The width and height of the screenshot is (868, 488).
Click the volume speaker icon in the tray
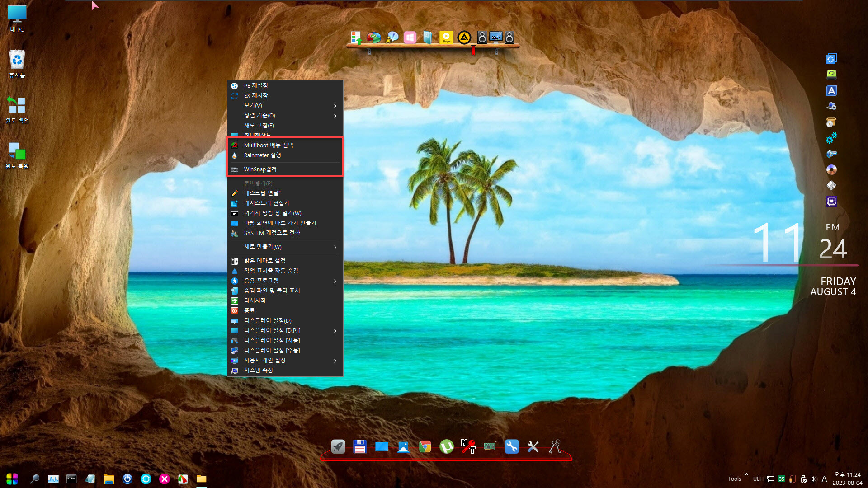coord(814,479)
